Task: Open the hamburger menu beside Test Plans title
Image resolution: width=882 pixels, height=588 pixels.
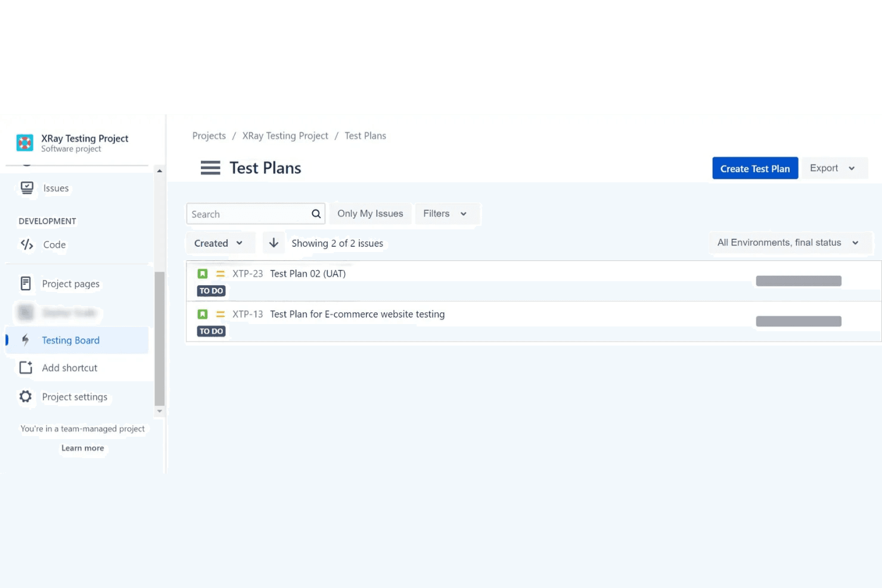Action: 210,168
